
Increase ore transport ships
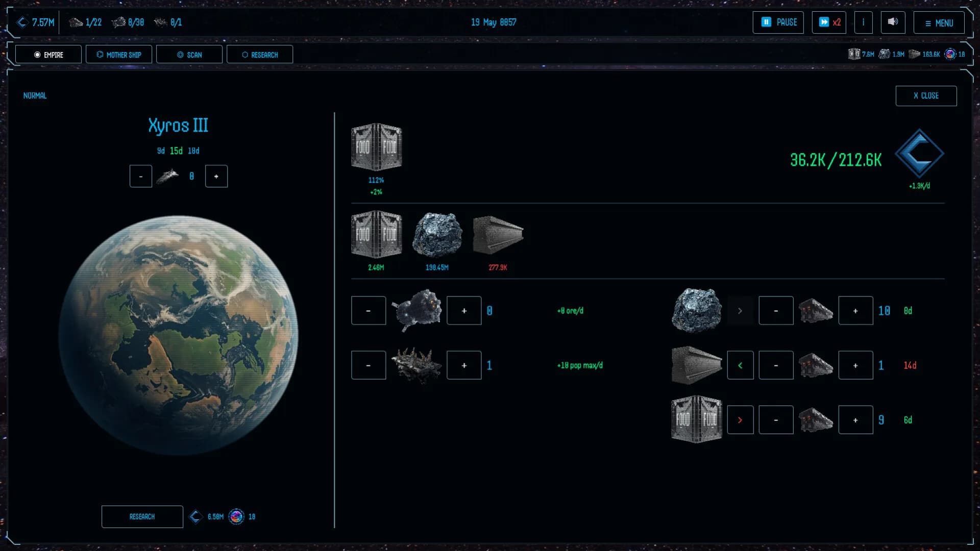(855, 311)
